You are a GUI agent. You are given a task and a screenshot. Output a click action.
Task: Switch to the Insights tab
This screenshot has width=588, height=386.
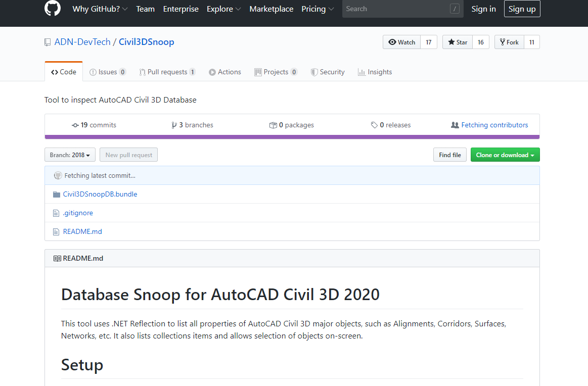[x=375, y=71]
